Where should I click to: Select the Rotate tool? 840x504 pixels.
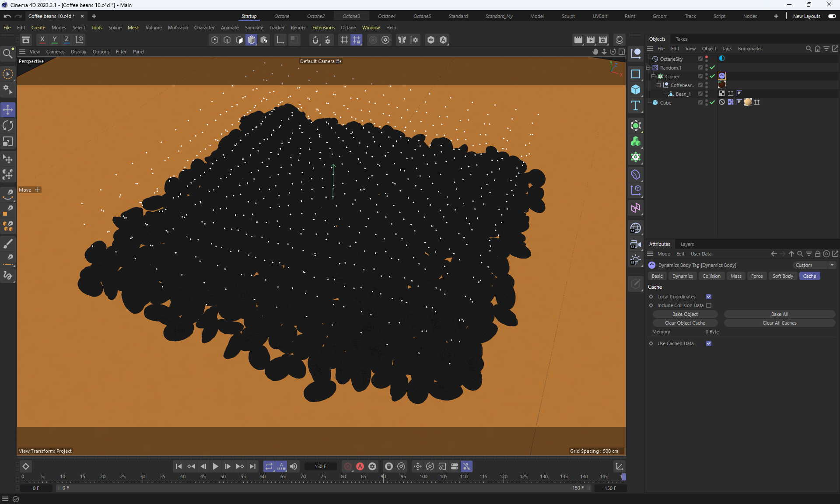pos(8,126)
